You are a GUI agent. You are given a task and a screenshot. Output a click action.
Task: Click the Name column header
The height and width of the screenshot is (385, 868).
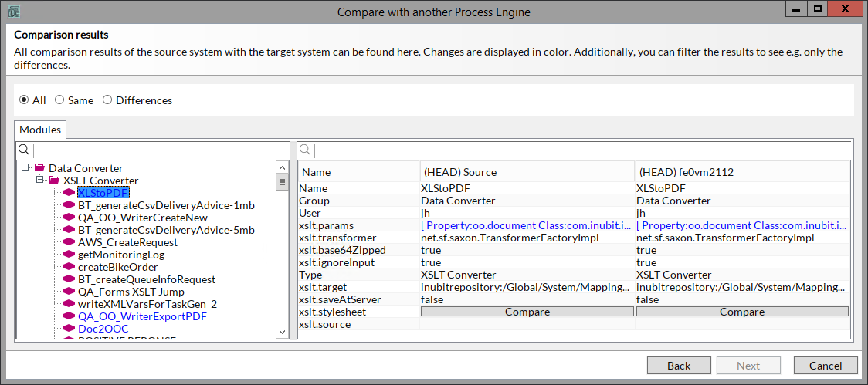click(x=358, y=172)
